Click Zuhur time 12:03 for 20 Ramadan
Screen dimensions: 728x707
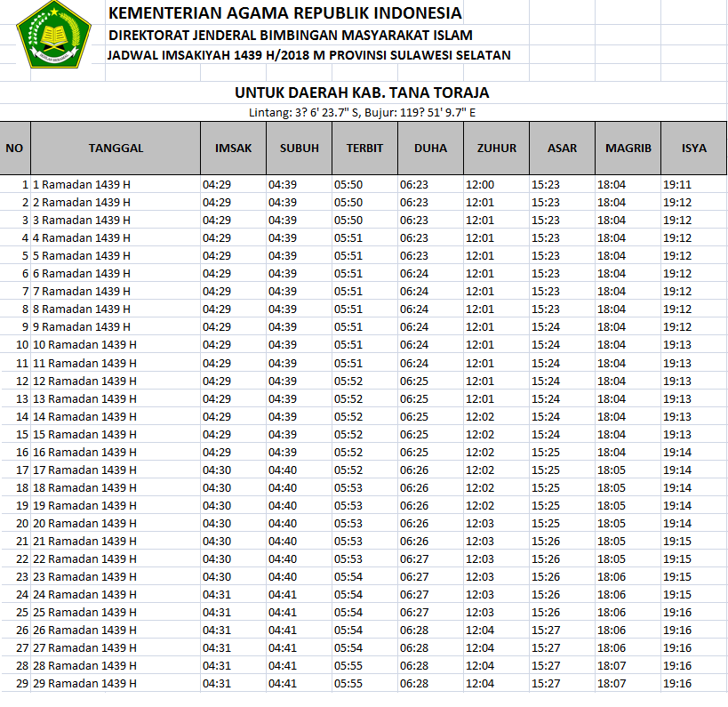[496, 524]
